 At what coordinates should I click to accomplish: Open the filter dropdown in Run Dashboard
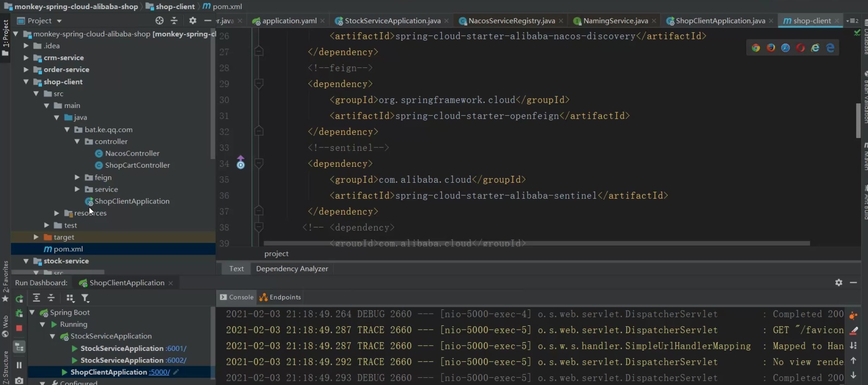(x=86, y=298)
